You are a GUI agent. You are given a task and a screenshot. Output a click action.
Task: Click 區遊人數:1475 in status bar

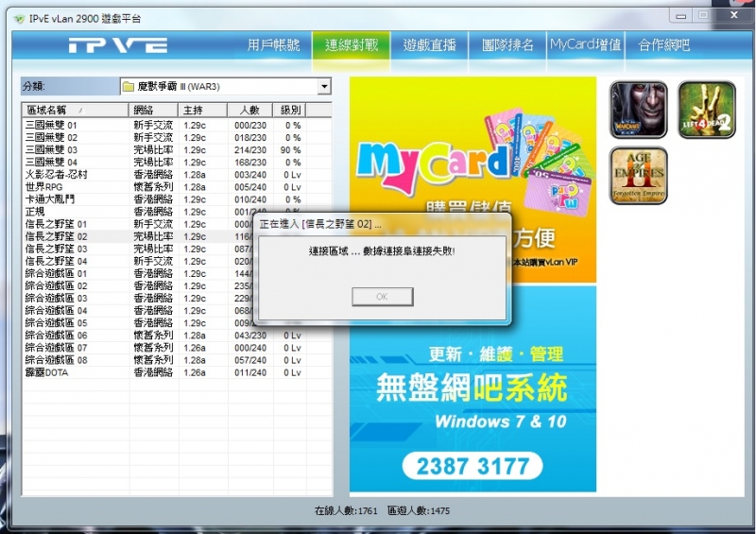[x=419, y=511]
